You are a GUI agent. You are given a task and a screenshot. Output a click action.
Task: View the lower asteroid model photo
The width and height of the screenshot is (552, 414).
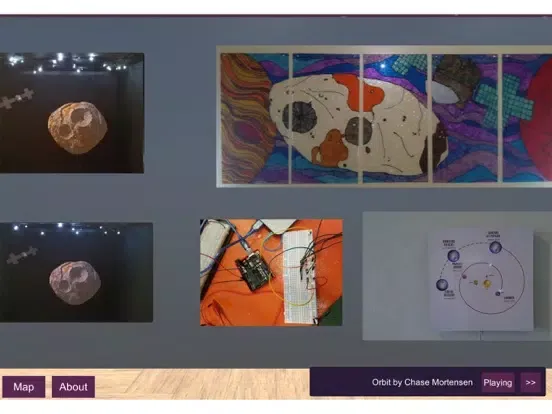coord(76,272)
